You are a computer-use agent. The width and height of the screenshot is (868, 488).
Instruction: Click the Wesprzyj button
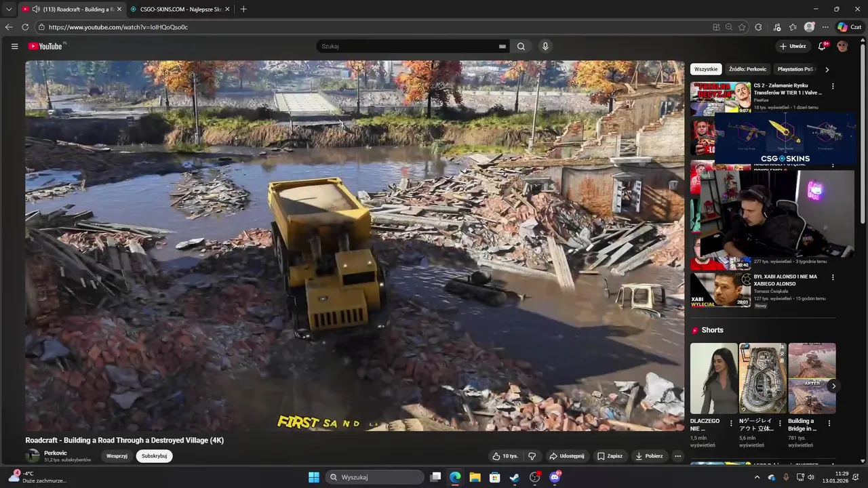[117, 456]
